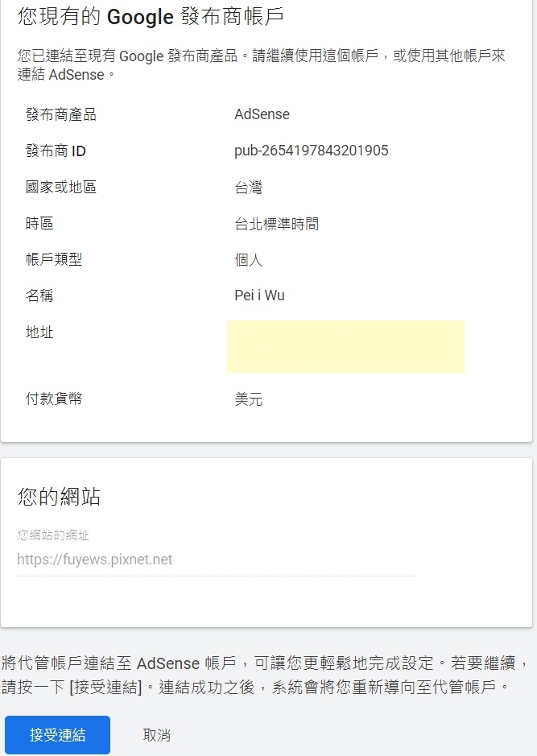
Task: Click the yellow highlighted address box
Action: point(345,346)
